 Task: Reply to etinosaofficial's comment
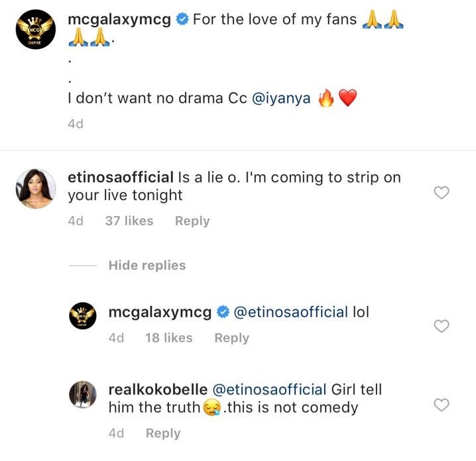[192, 221]
